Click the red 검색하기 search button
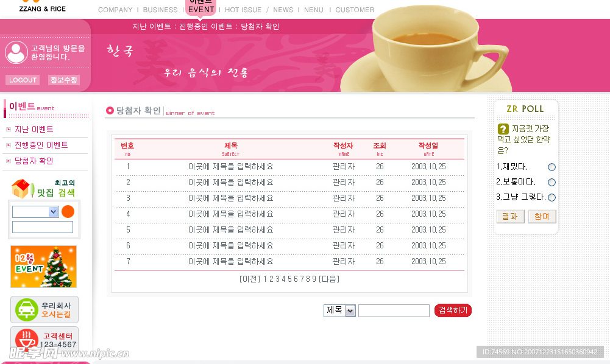This screenshot has width=610, height=364. (453, 310)
